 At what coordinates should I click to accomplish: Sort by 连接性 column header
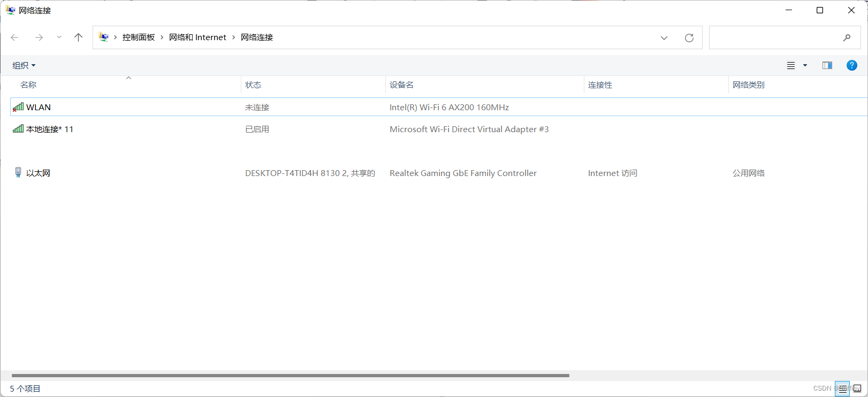600,85
